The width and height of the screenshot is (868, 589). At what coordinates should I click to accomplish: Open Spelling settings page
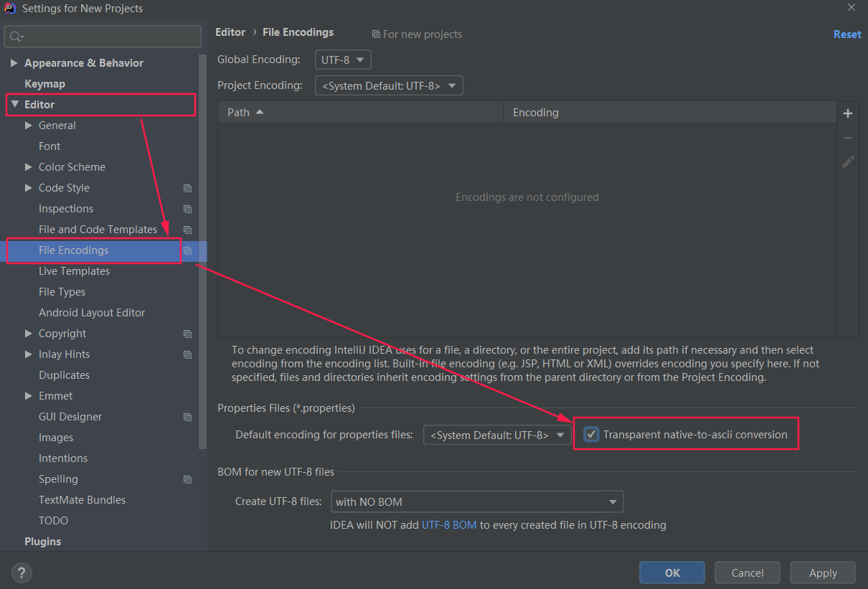point(58,479)
